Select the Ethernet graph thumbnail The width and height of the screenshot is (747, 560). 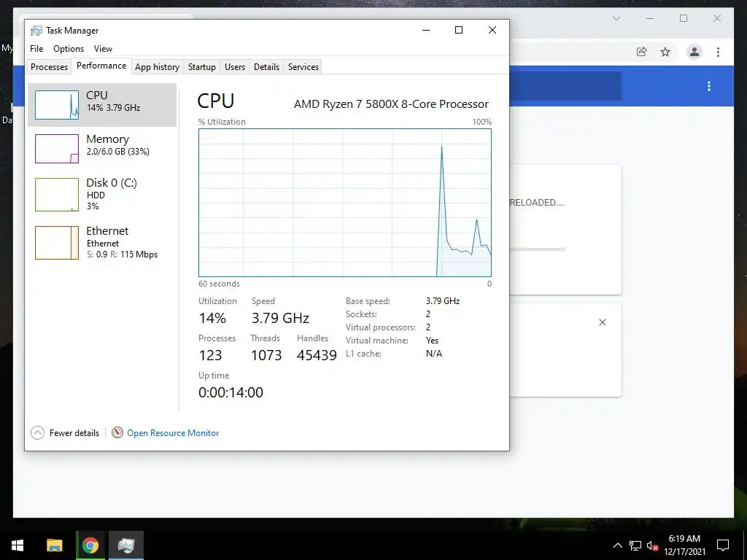(x=57, y=243)
